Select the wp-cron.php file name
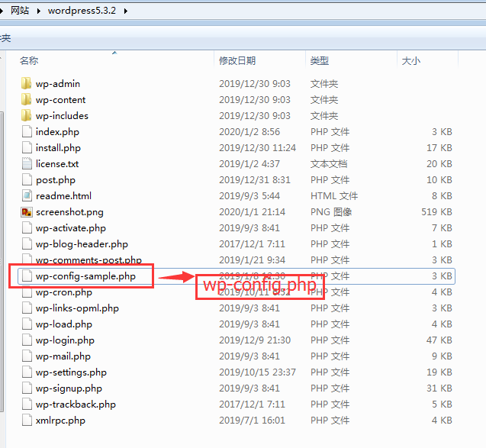Image resolution: width=486 pixels, height=448 pixels. (64, 292)
